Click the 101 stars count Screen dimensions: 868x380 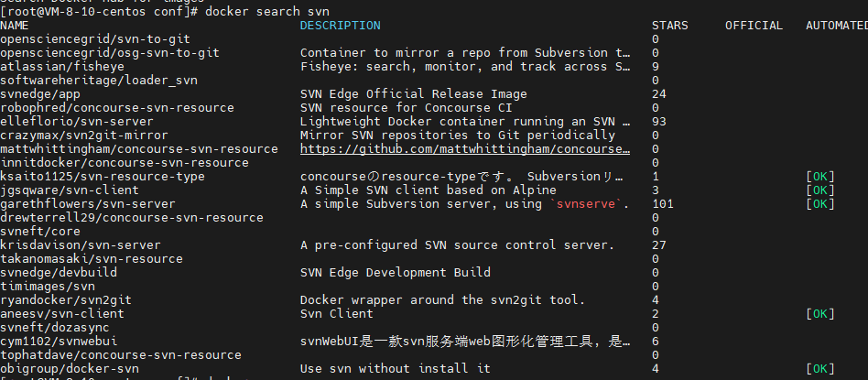point(663,204)
